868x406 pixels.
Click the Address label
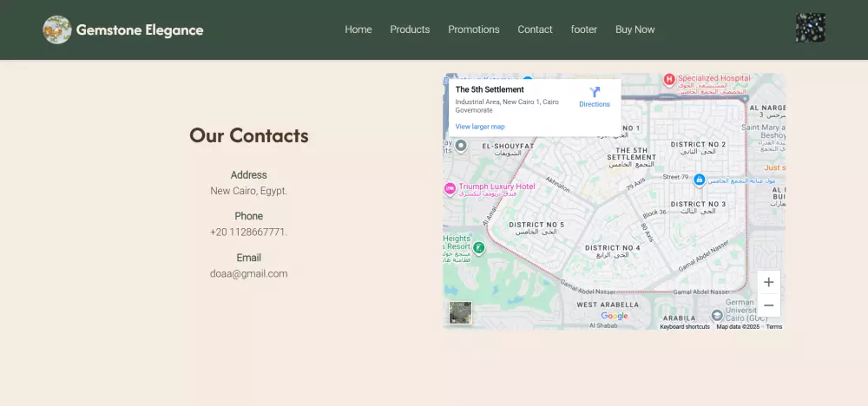pos(248,174)
